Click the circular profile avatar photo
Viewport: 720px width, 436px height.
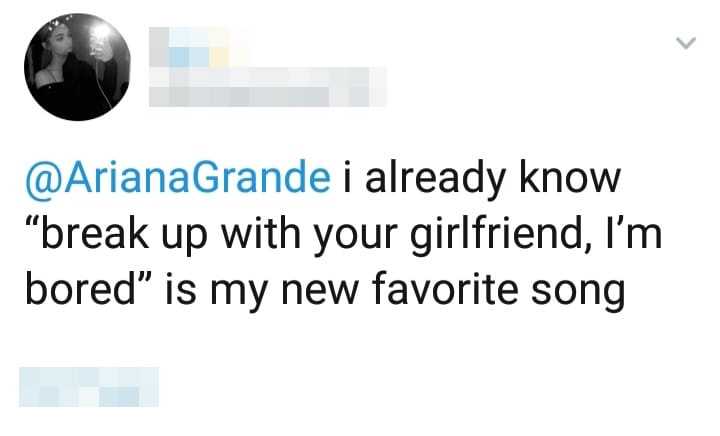point(76,69)
